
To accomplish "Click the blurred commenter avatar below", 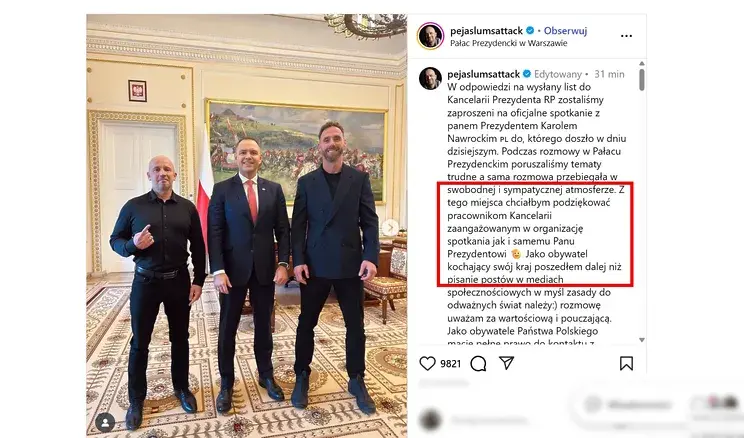I will tap(430, 420).
